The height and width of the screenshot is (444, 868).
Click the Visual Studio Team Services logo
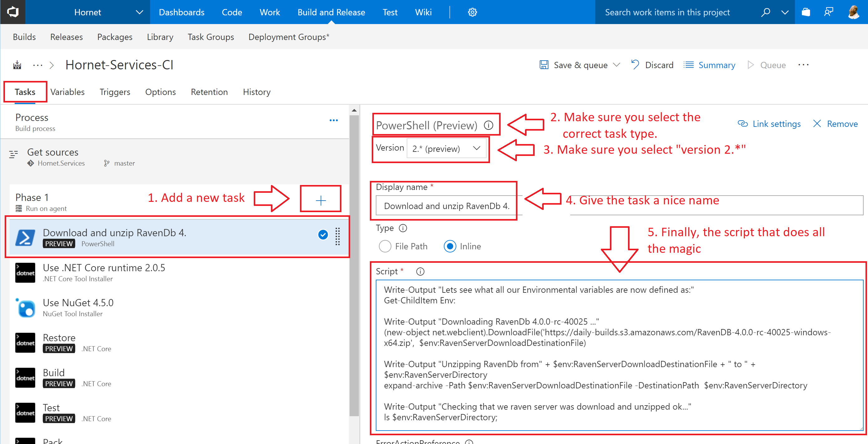click(x=13, y=12)
